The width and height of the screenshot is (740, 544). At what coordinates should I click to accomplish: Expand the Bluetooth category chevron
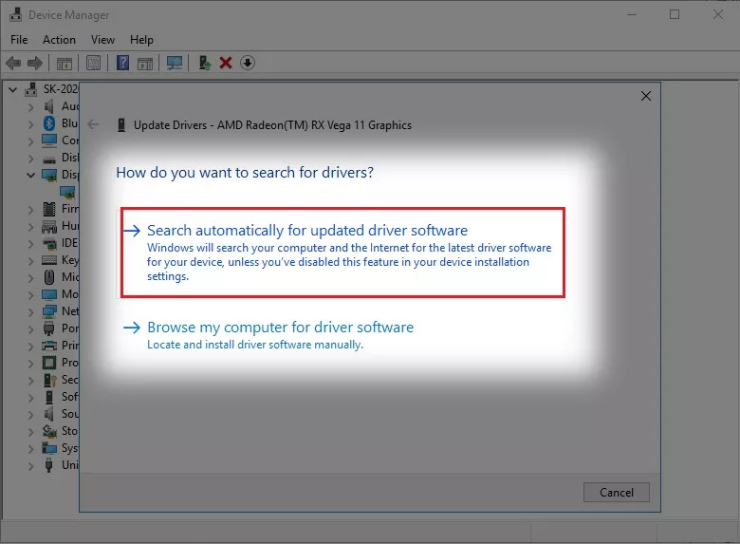tap(31, 124)
